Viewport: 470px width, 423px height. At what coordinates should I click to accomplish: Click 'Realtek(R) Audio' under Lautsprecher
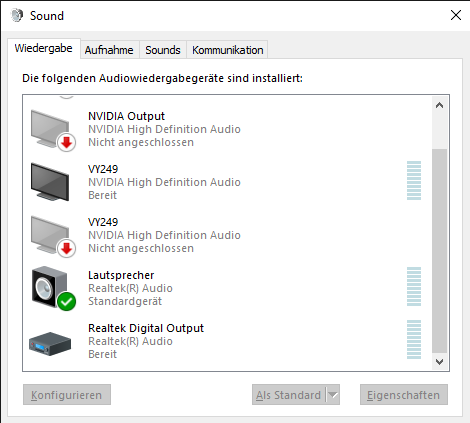[x=130, y=288]
